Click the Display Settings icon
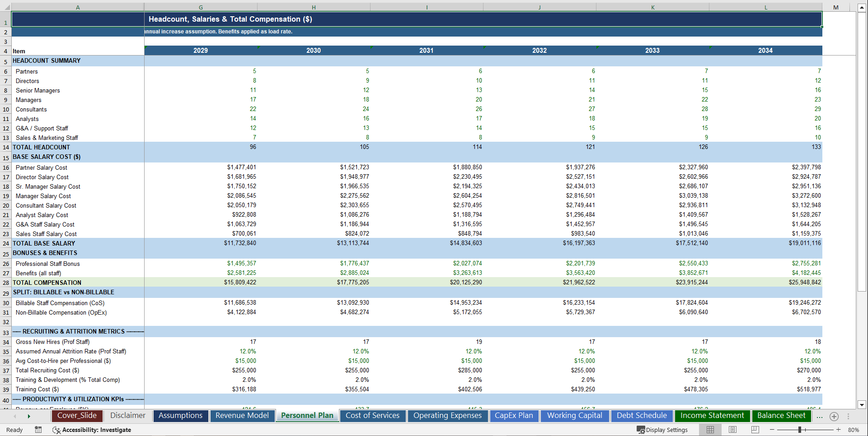This screenshot has height=436, width=868. (642, 430)
